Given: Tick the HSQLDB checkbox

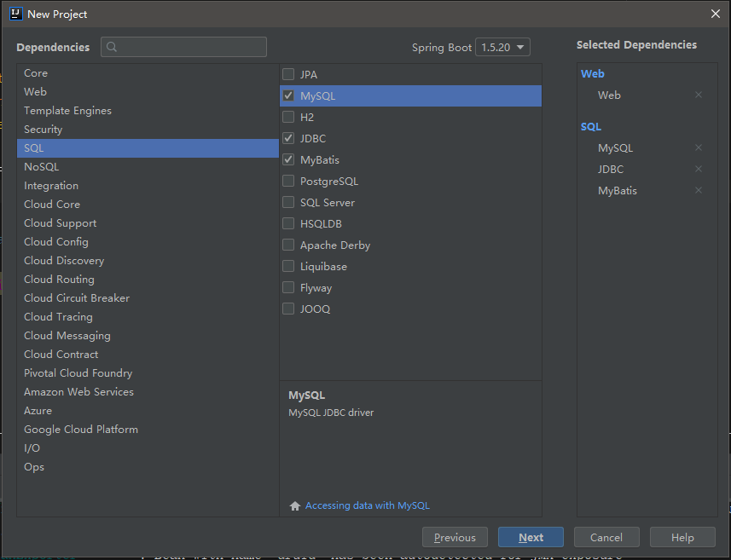Looking at the screenshot, I should (288, 223).
